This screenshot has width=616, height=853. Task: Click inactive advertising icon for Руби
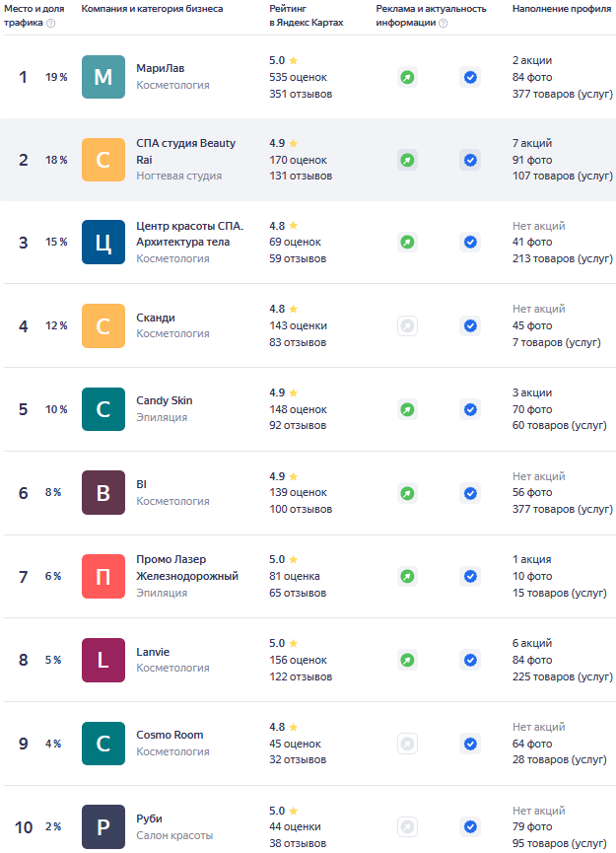(x=407, y=827)
